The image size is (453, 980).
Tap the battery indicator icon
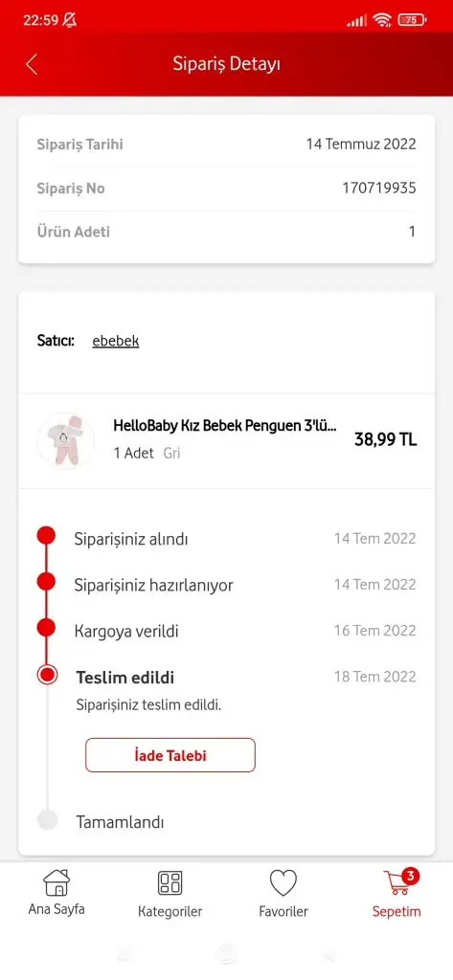pos(413,20)
